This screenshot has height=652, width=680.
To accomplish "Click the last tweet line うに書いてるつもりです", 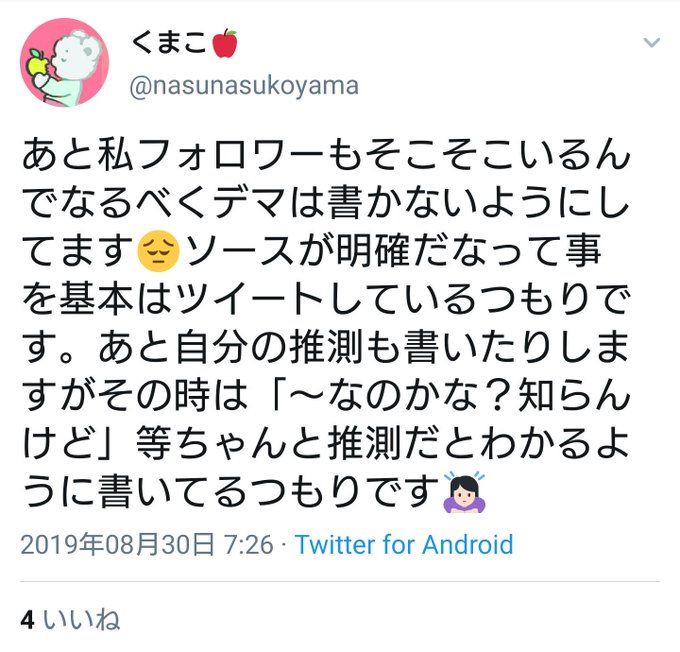I will 232,492.
